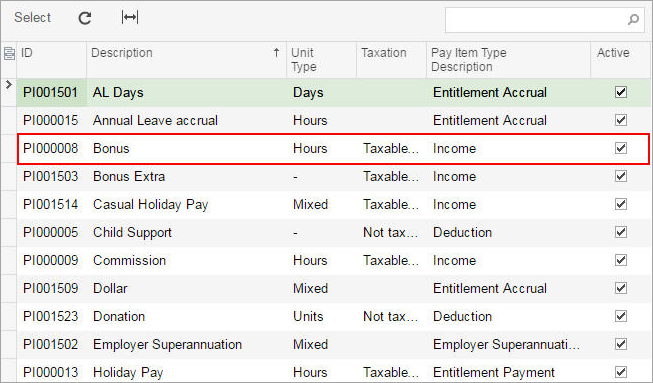
Task: Click Units unit type in Donation row
Action: pos(308,316)
